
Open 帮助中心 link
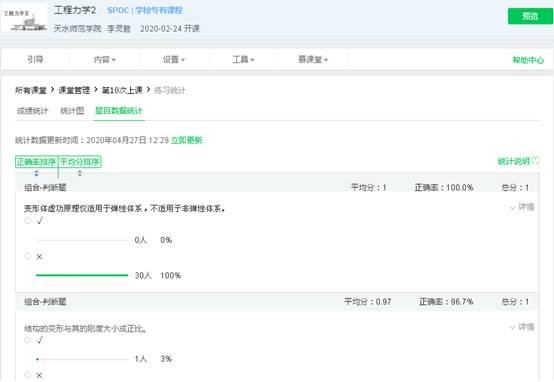(x=528, y=60)
